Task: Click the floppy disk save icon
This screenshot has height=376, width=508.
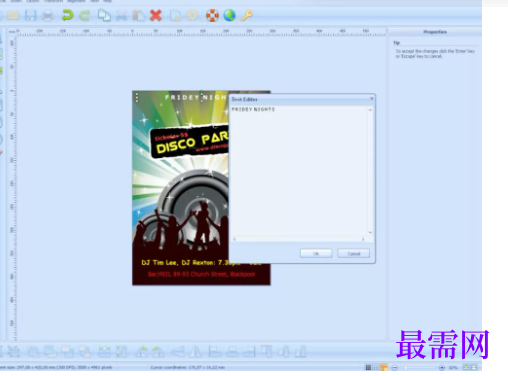Action: (30, 15)
